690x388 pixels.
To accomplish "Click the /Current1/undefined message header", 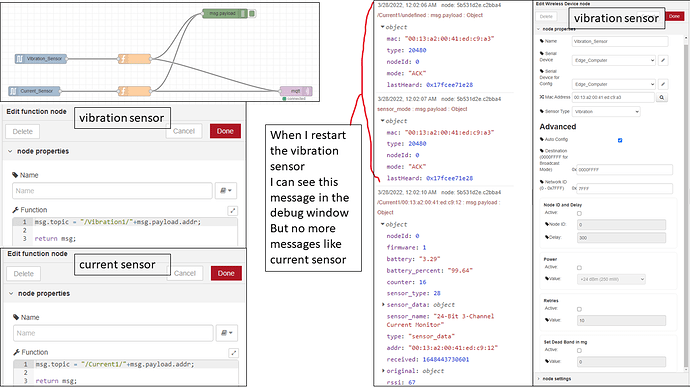I will tap(430, 15).
